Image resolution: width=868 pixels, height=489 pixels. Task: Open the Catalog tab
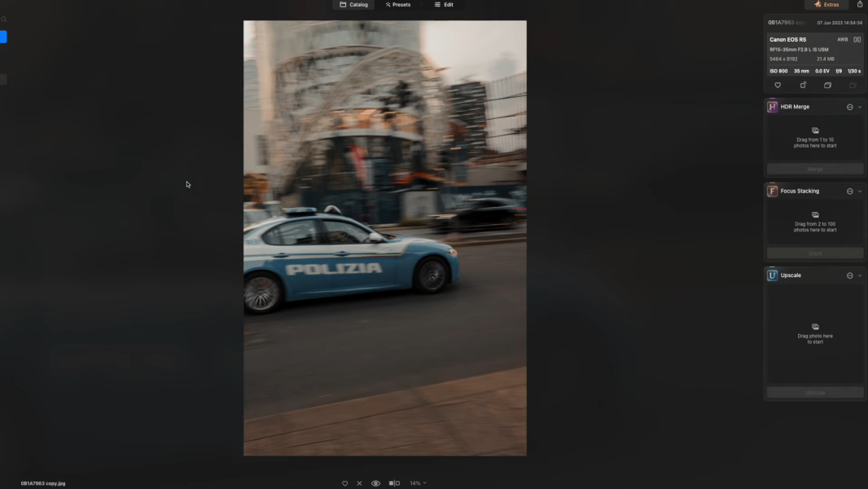[x=353, y=4]
